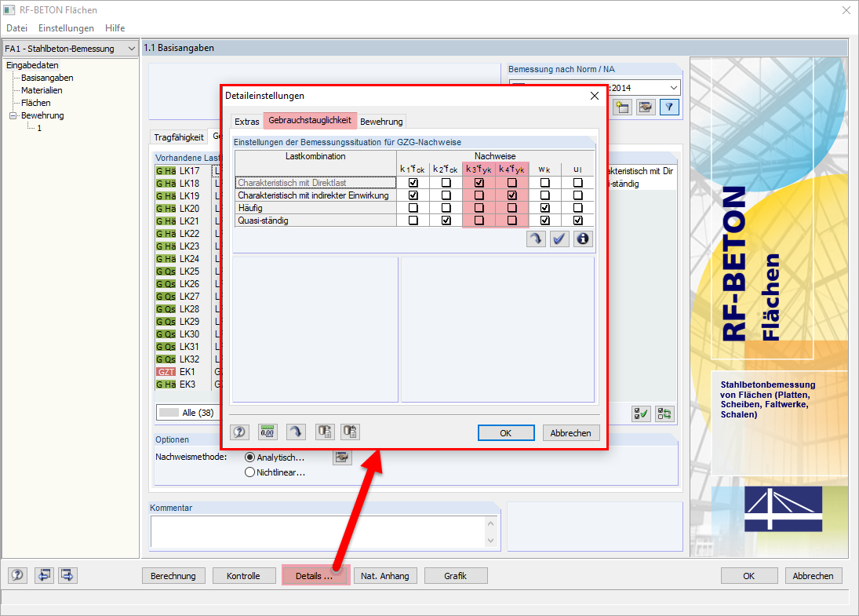This screenshot has height=616, width=859.
Task: Open the units and decimals icon
Action: pyautogui.click(x=268, y=432)
